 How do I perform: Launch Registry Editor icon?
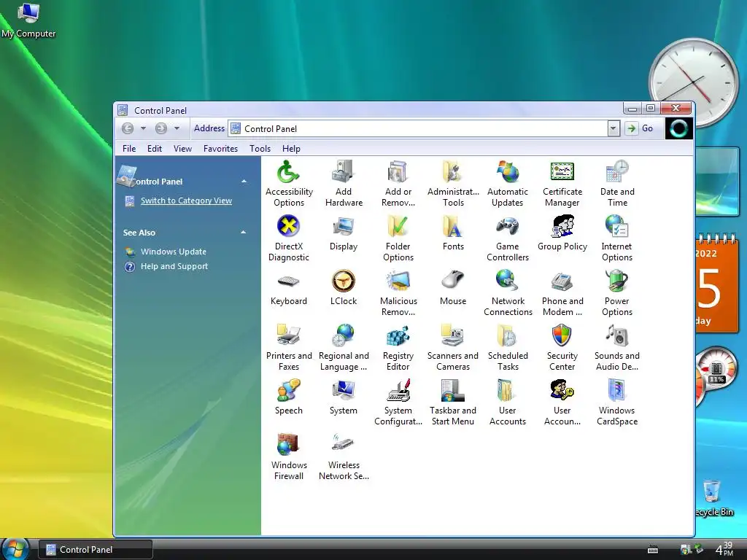coord(398,335)
